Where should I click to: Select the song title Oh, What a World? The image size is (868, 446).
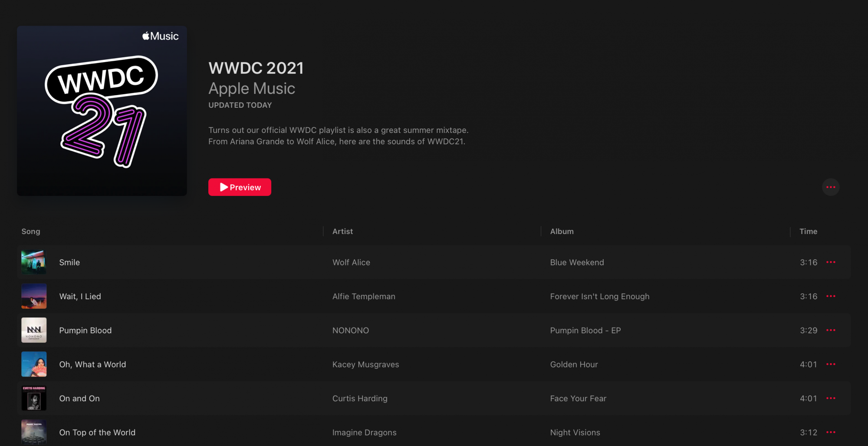[92, 364]
